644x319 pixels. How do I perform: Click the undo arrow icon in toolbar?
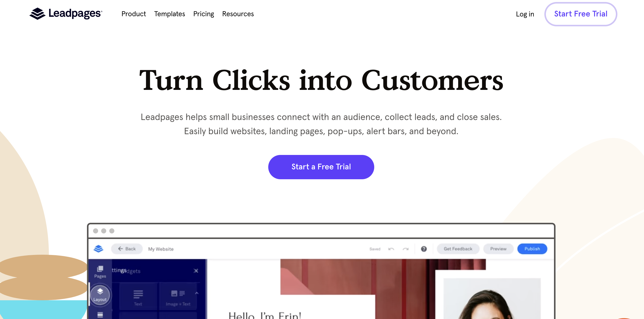(391, 249)
